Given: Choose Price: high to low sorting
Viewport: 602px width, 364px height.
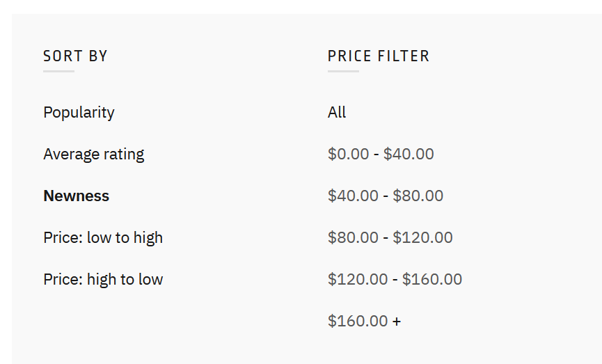Looking at the screenshot, I should [103, 280].
